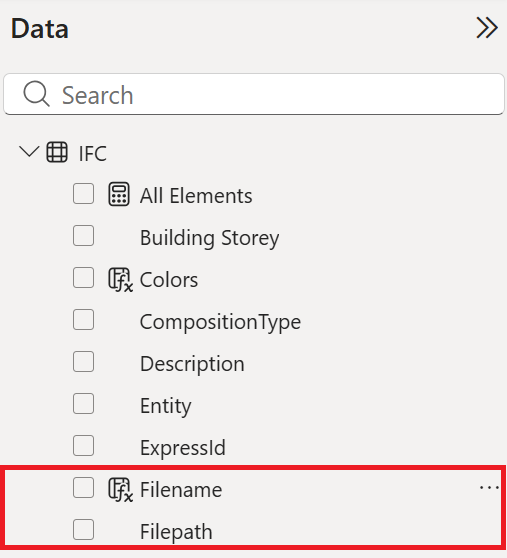
Task: Click the Filename field label
Action: pyautogui.click(x=181, y=490)
